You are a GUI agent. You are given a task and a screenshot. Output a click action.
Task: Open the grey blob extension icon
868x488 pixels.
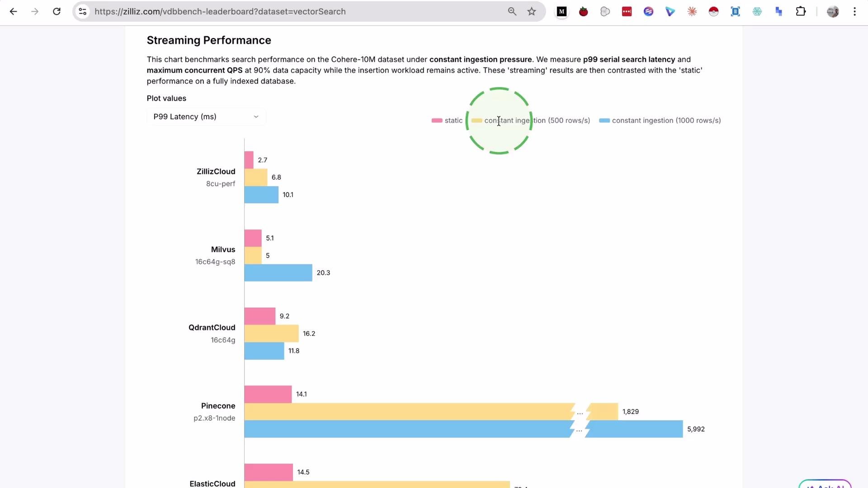[x=605, y=12]
